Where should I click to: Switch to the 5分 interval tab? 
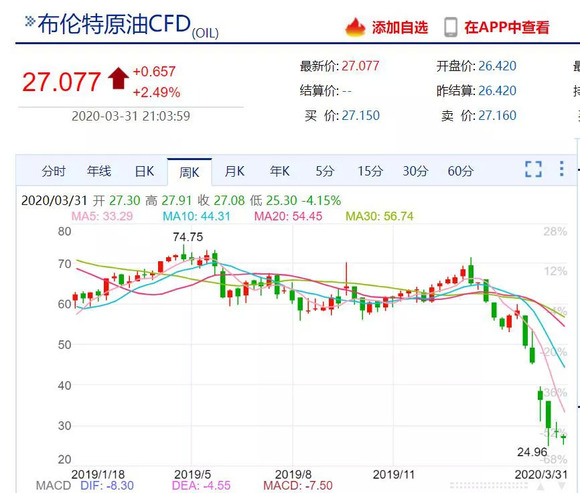point(325,171)
